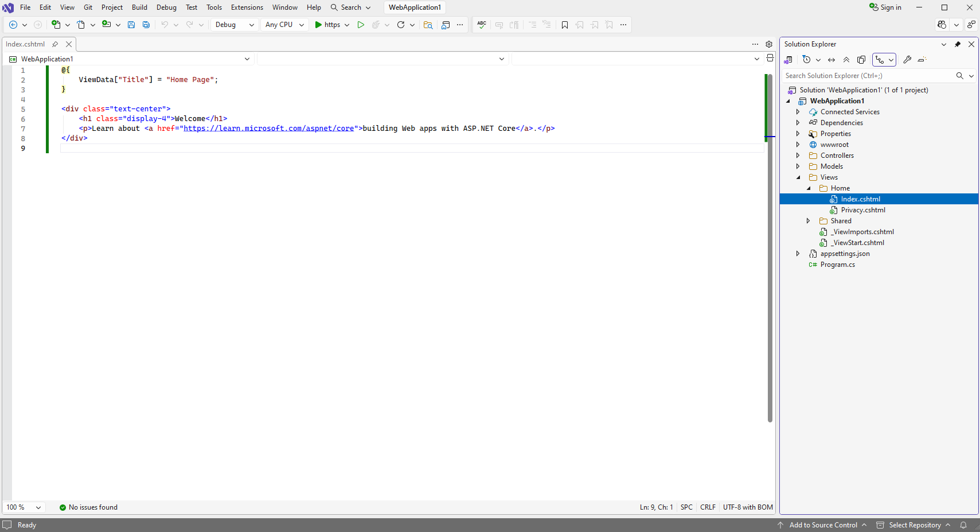This screenshot has height=532, width=980.
Task: Start without debugging using the outlined play icon
Action: click(x=361, y=25)
